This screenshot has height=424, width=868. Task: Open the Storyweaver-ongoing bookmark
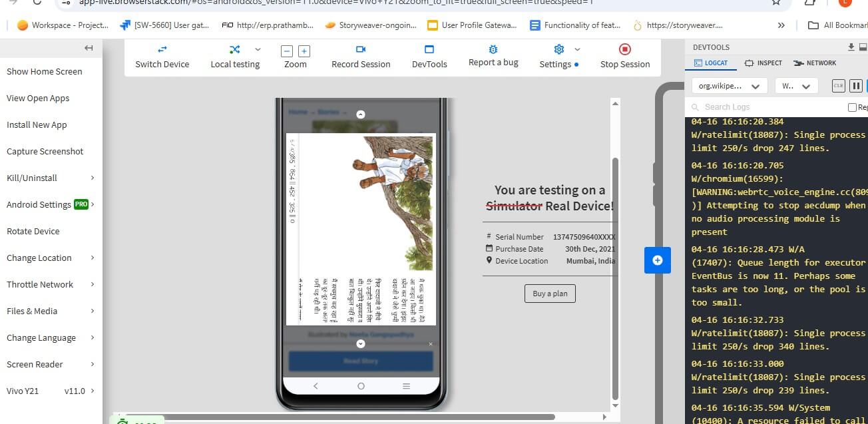pos(370,25)
